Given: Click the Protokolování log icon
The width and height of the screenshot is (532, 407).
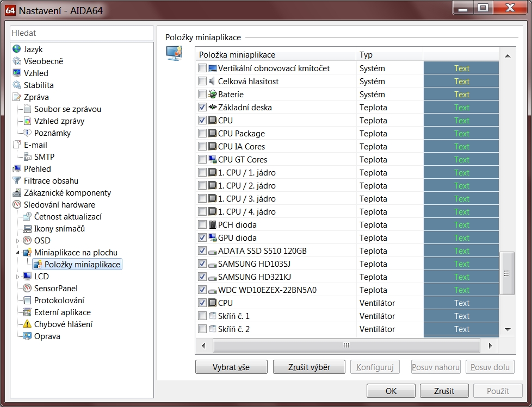Looking at the screenshot, I should [x=27, y=300].
